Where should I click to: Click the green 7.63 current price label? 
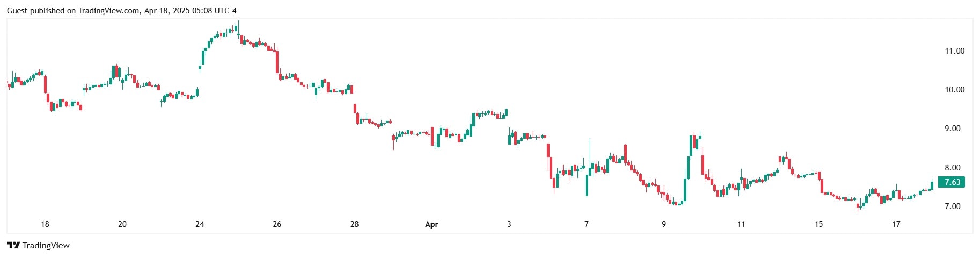tap(952, 182)
